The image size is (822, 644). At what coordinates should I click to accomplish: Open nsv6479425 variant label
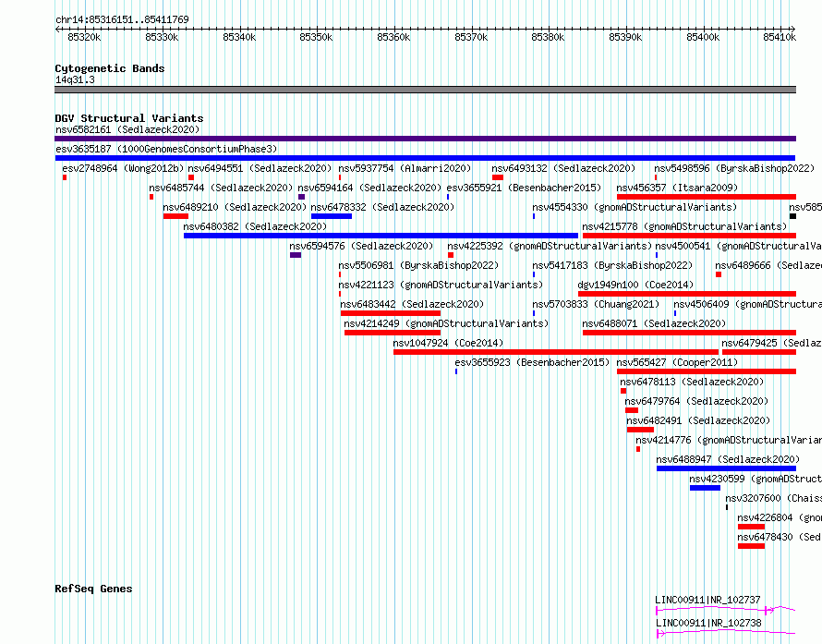coord(772,343)
